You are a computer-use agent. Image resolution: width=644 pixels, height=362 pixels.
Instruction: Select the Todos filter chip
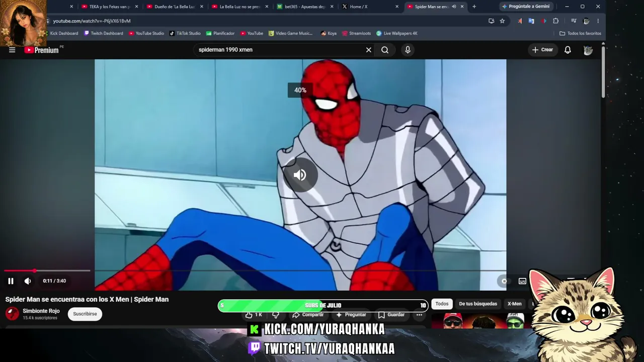(x=442, y=304)
